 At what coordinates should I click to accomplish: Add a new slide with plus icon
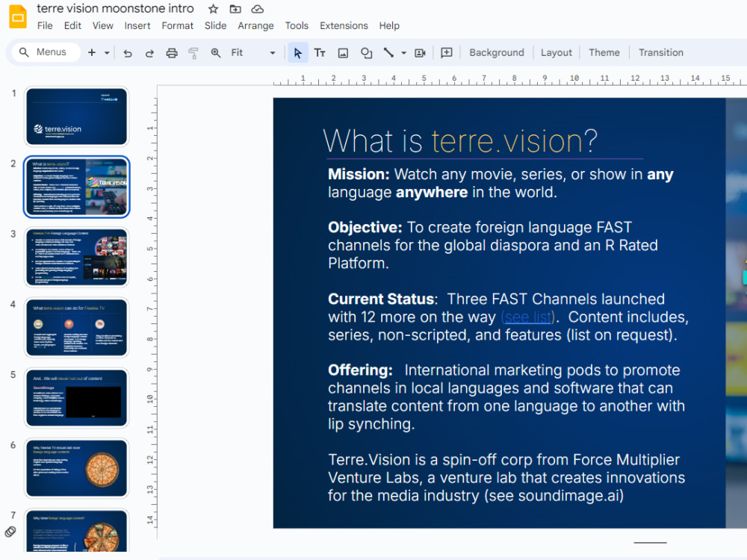pyautogui.click(x=92, y=52)
